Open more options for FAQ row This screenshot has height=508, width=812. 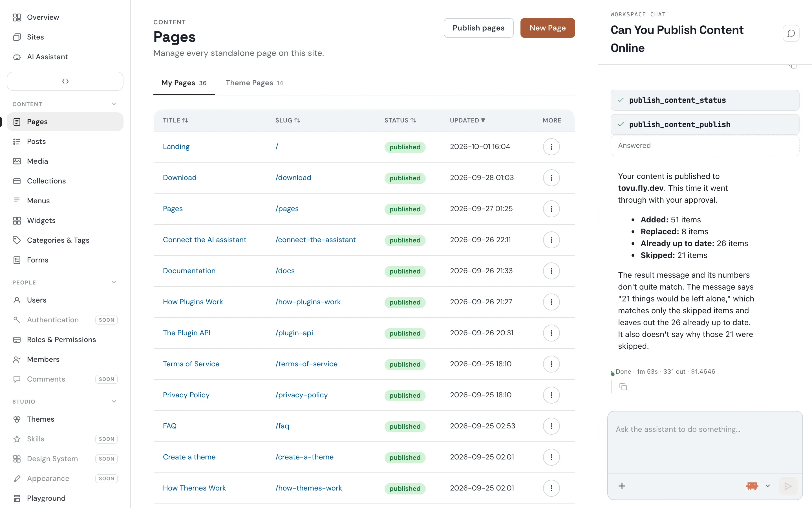pyautogui.click(x=551, y=426)
